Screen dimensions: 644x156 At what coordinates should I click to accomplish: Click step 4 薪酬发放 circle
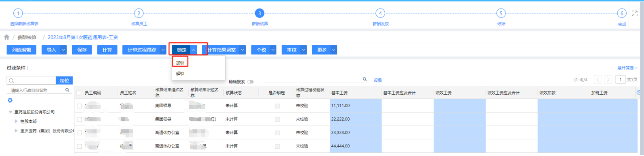(380, 13)
